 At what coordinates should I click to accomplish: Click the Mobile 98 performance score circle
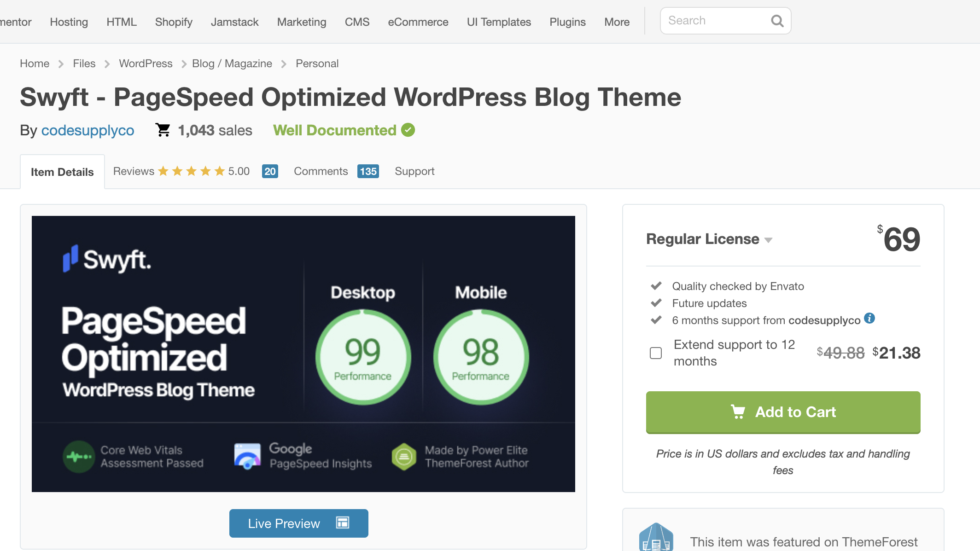(x=481, y=357)
